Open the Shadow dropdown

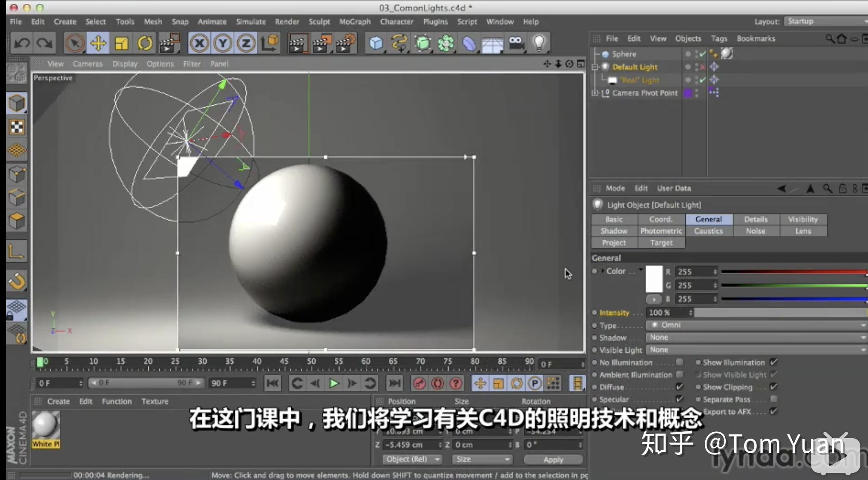tap(756, 337)
